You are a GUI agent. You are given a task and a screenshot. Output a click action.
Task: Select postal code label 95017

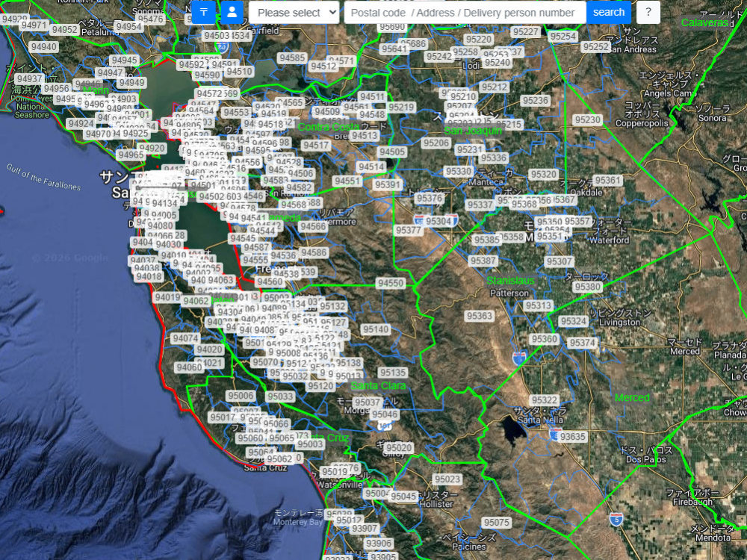coord(223,417)
